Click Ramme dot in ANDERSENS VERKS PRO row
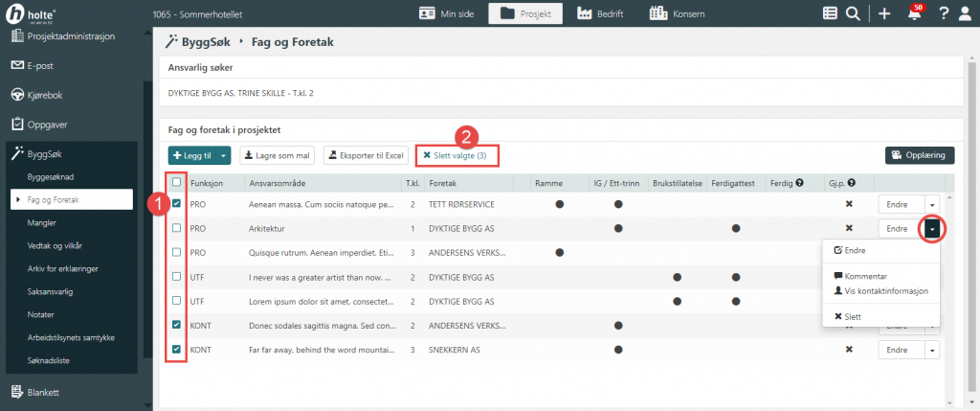This screenshot has width=980, height=411. 559,252
